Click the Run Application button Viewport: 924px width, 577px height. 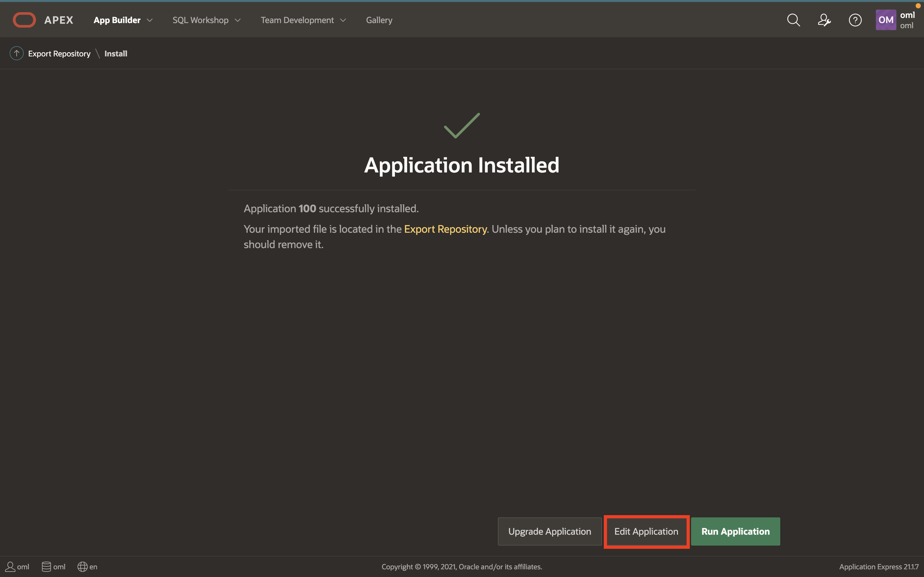tap(735, 531)
